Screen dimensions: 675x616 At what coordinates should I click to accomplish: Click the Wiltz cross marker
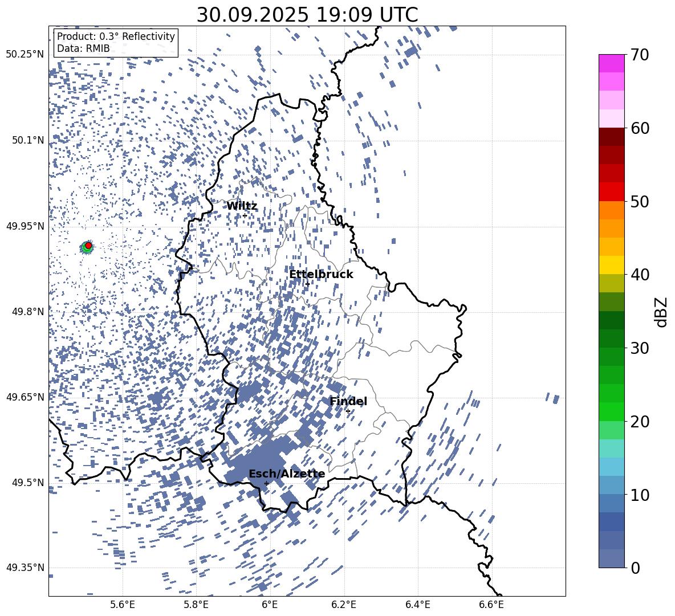(245, 215)
